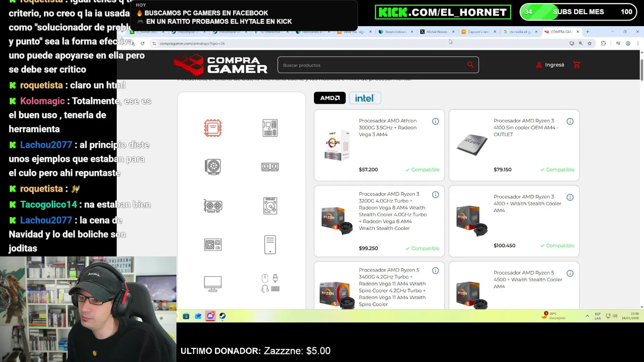
Task: Click the $100.450 price text
Action: (505, 246)
